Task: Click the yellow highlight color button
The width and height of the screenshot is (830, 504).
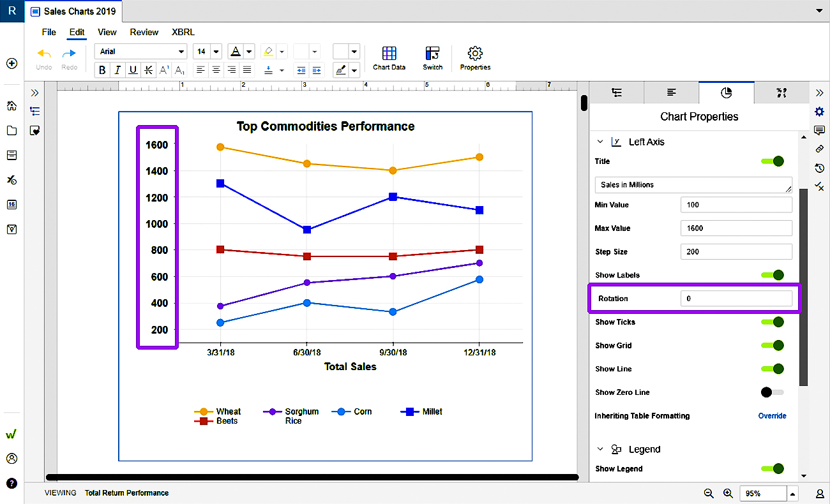Action: point(269,52)
